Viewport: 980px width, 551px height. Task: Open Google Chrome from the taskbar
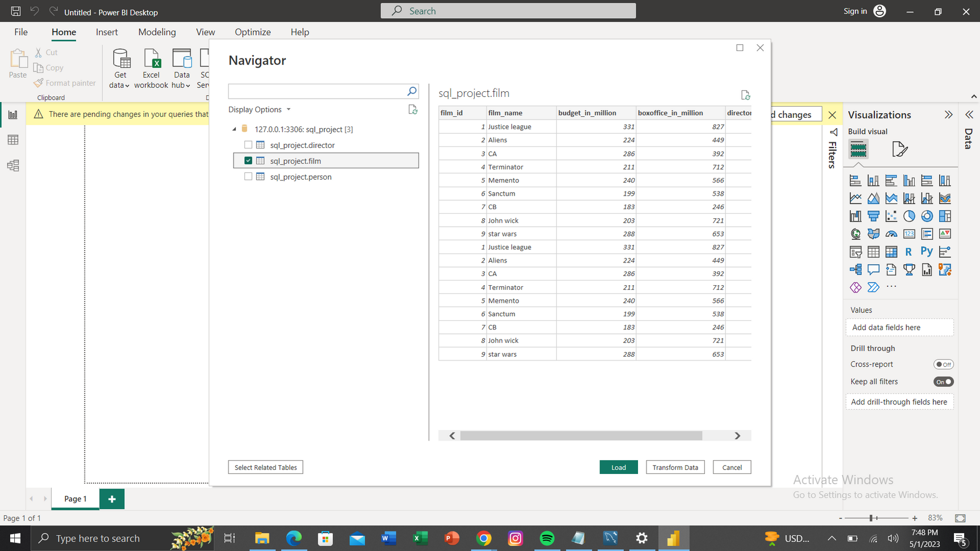[484, 539]
